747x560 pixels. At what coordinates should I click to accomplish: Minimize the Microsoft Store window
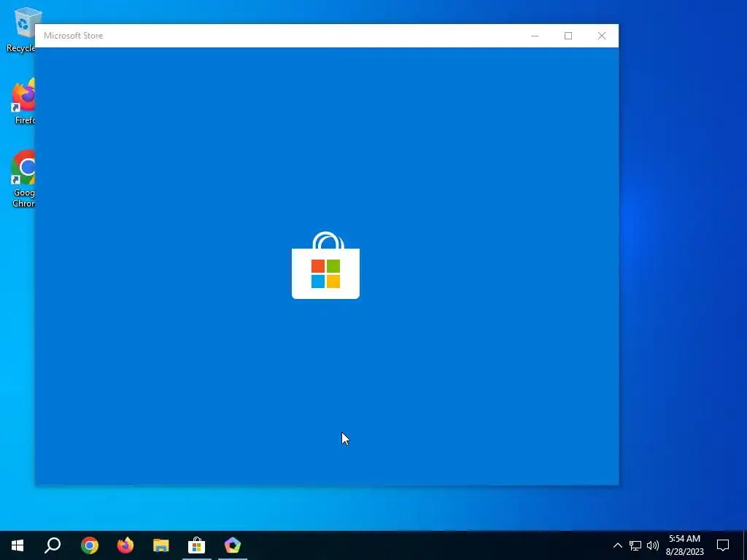pos(535,36)
